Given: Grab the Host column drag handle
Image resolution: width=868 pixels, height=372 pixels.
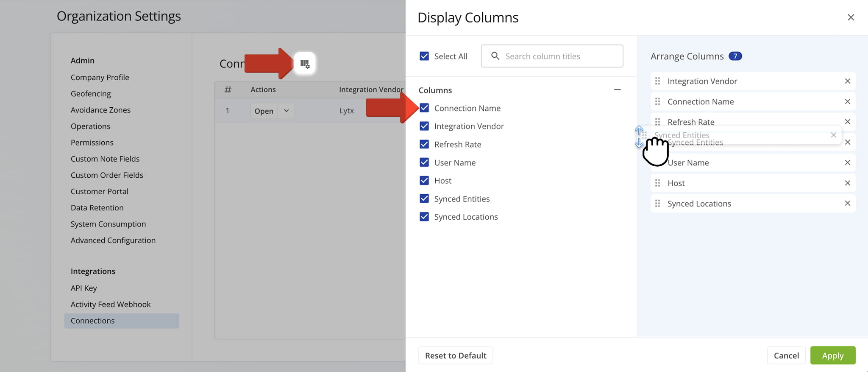Looking at the screenshot, I should coord(657,183).
